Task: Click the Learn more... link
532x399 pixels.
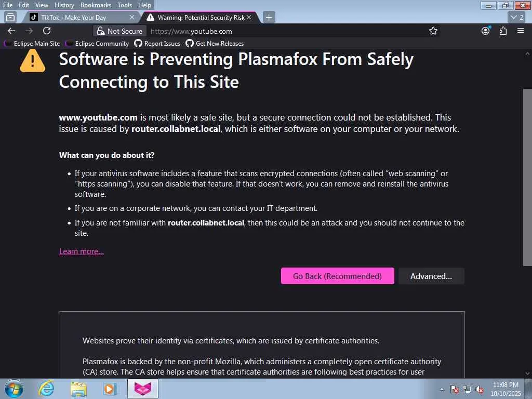Action: [x=82, y=251]
